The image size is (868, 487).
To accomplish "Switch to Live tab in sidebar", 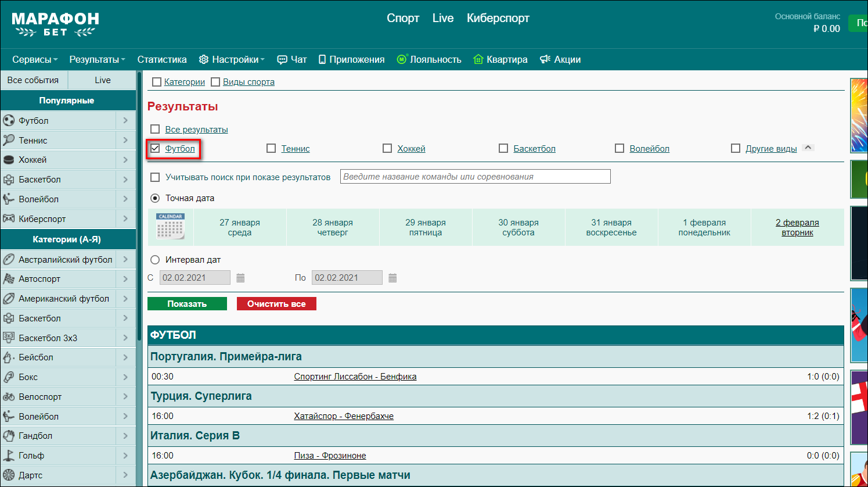I will 102,80.
